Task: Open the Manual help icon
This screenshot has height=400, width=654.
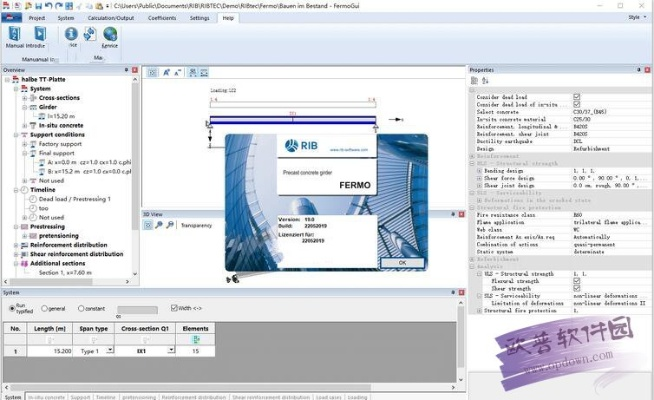Action: (x=14, y=37)
